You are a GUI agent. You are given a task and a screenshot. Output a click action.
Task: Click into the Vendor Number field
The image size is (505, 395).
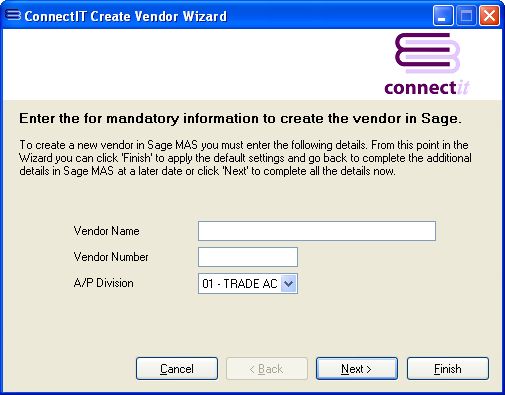(248, 257)
